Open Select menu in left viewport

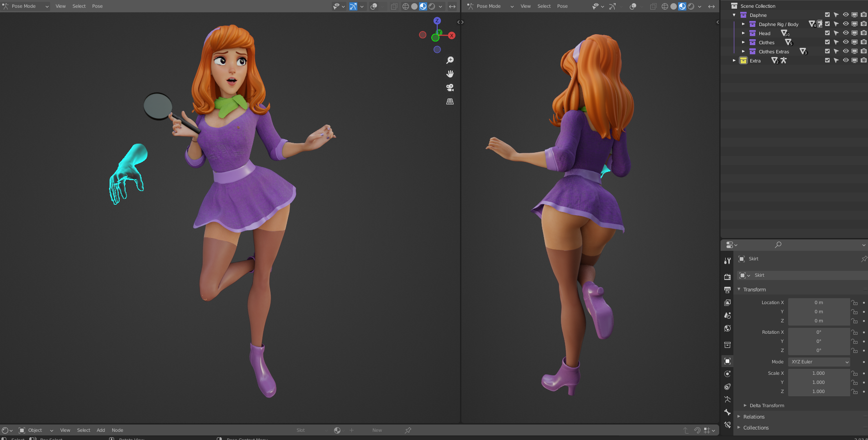[79, 6]
